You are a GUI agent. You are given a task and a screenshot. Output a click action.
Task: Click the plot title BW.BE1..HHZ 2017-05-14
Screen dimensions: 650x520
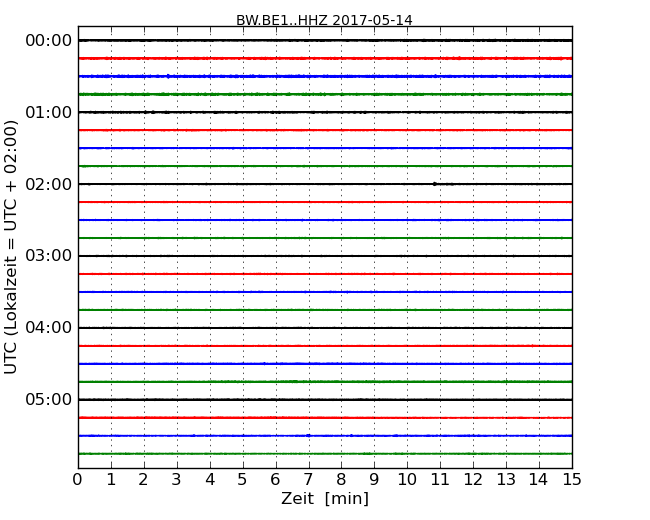tap(324, 20)
